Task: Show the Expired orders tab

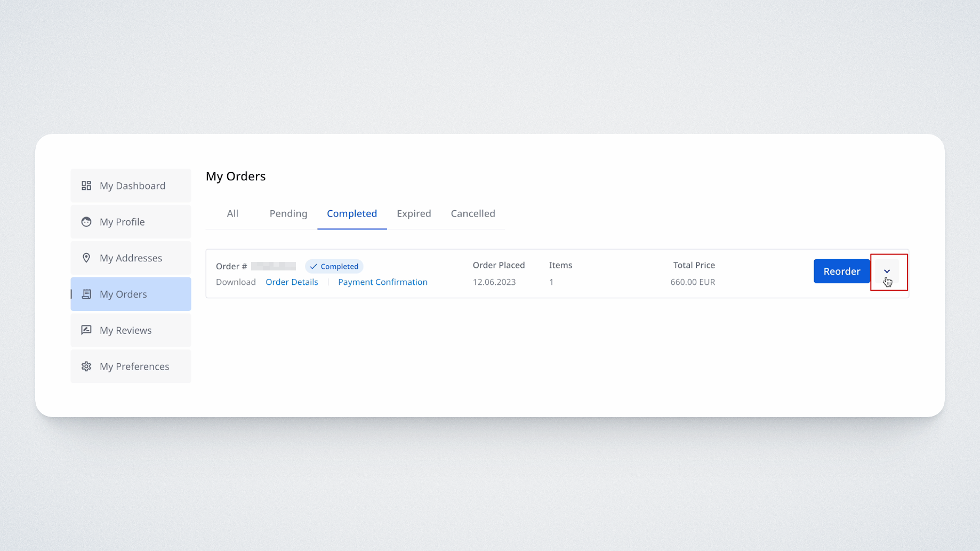Action: click(414, 213)
